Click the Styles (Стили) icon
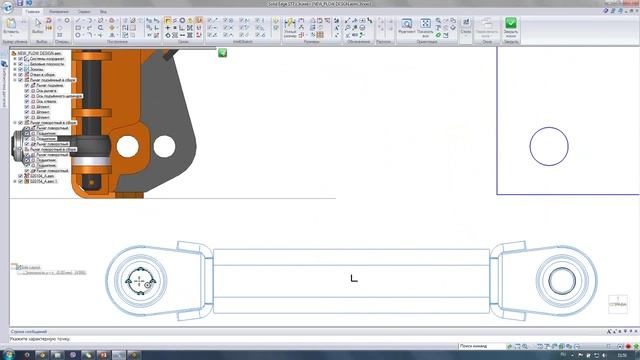This screenshot has width=640, height=360. pos(466,22)
